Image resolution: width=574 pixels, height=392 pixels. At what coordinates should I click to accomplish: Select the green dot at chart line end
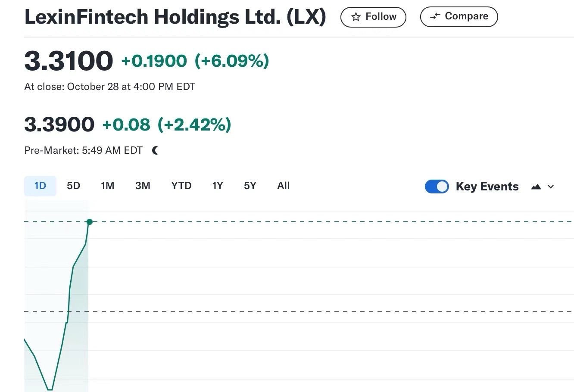90,222
